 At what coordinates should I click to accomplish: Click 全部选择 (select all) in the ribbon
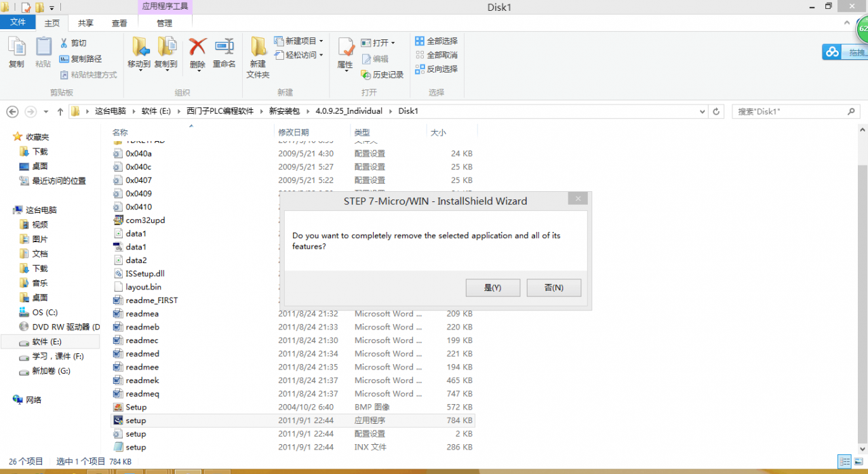tap(437, 41)
